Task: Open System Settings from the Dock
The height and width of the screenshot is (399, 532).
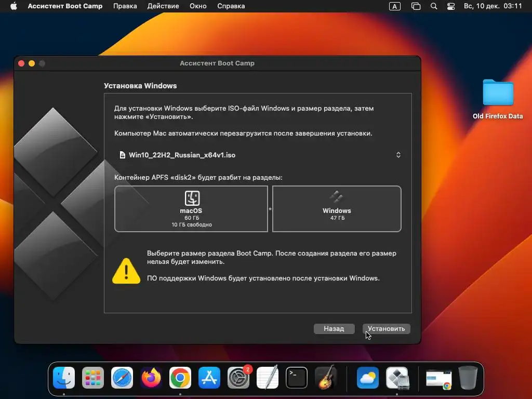Action: [x=238, y=377]
